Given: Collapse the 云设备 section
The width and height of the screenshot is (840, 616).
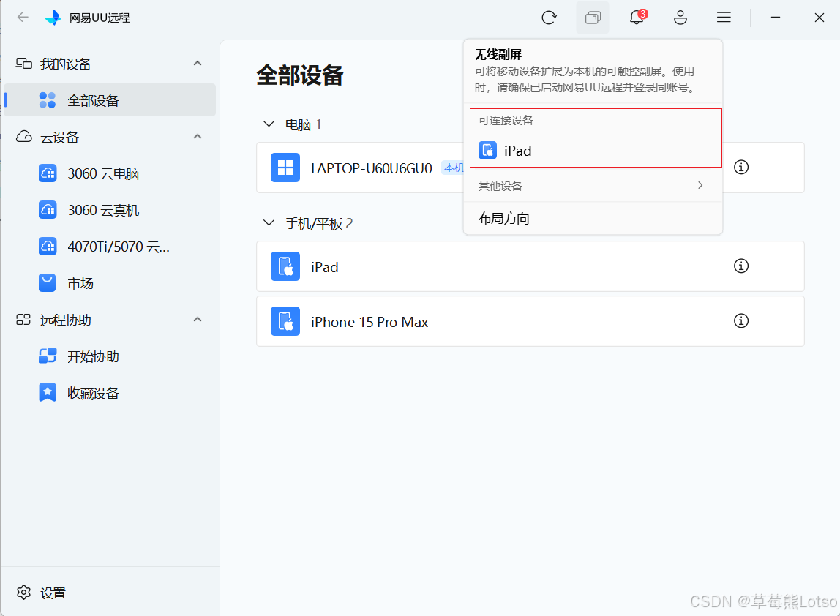Looking at the screenshot, I should pos(198,137).
